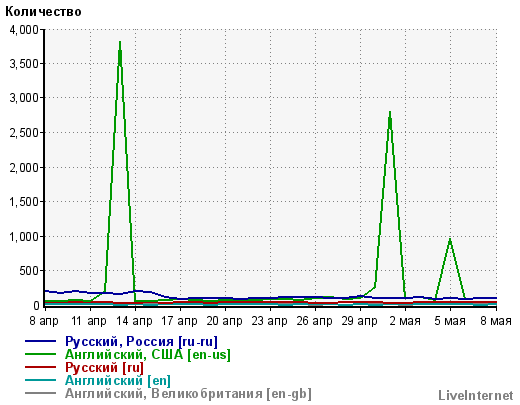Click the LiveInternet watermark text

tap(476, 396)
